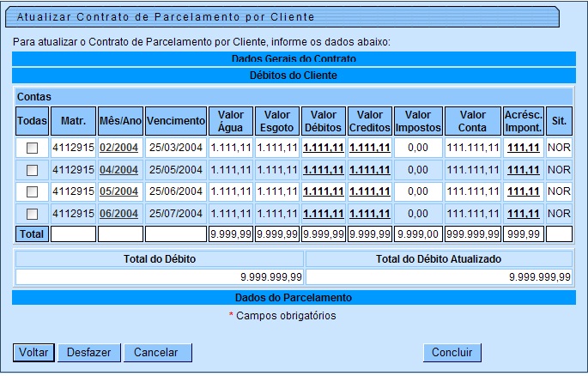Tick the checkbox for the 04/2004 row

tap(32, 170)
